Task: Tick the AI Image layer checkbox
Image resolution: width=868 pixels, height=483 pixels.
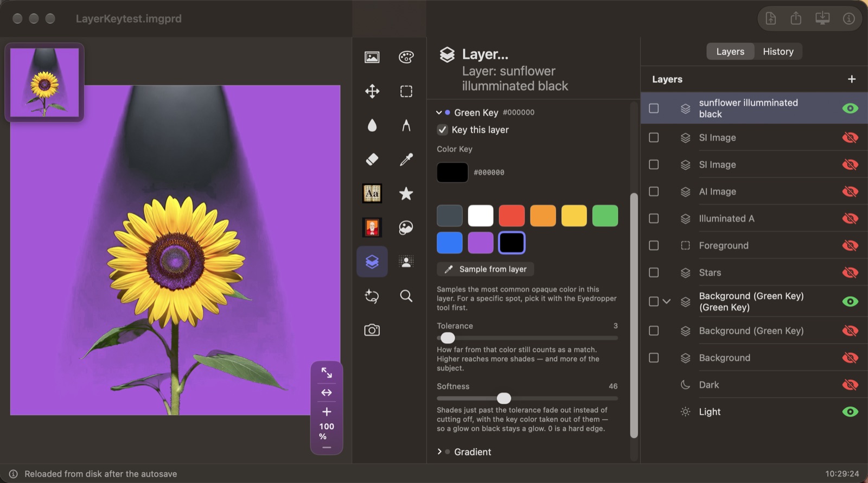Action: point(654,192)
